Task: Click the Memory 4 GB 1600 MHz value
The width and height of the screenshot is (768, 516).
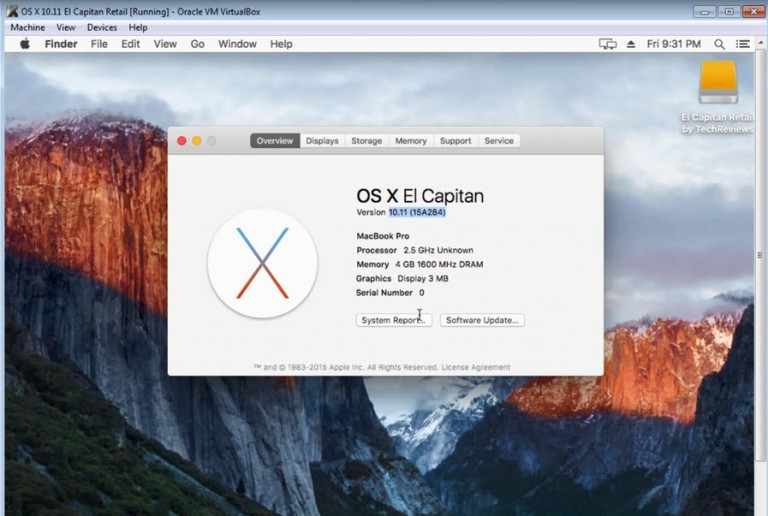Action: (439, 264)
